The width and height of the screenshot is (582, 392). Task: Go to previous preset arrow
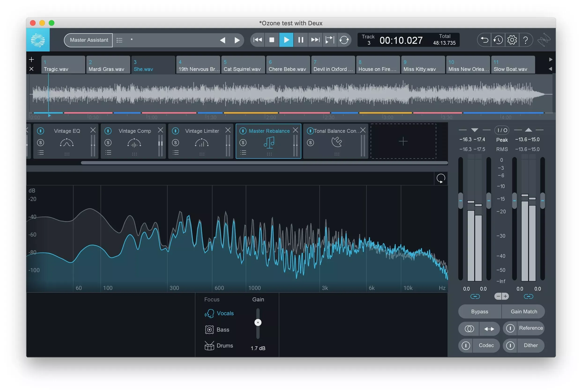(222, 40)
